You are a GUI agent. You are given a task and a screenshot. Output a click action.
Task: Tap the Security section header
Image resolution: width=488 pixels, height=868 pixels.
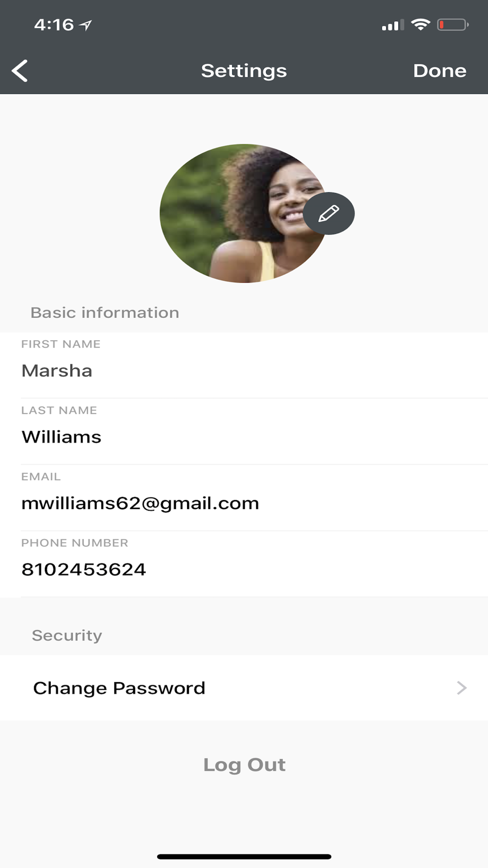67,635
